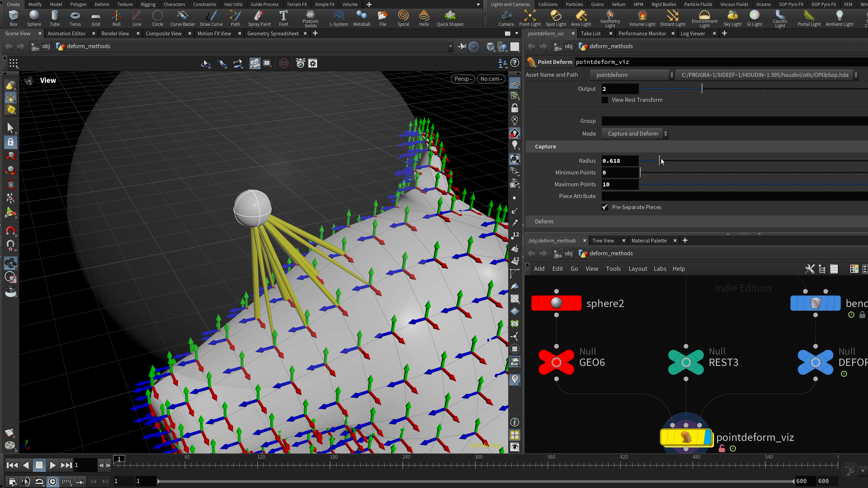Adjust the Radius slider handle
This screenshot has width=868, height=488.
(659, 161)
